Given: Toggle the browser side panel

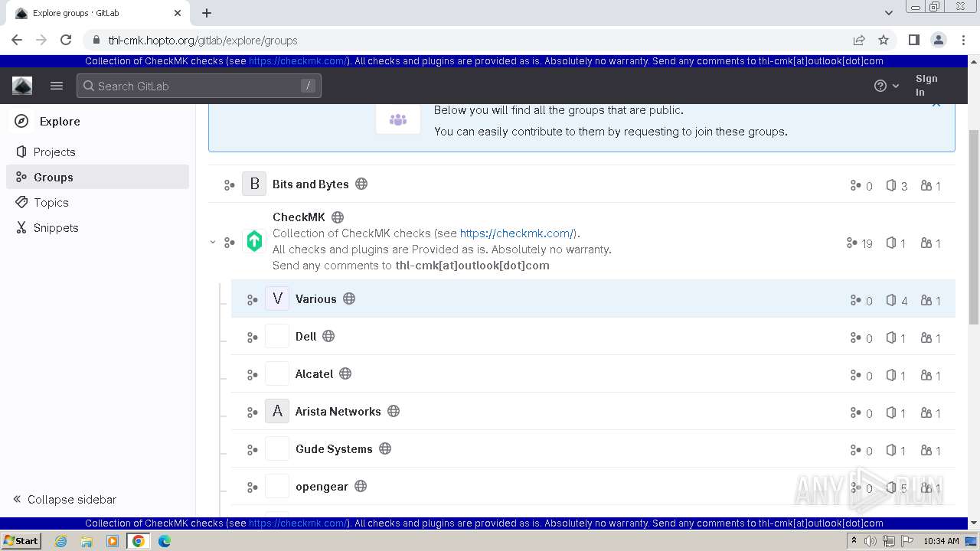Looking at the screenshot, I should [x=913, y=40].
